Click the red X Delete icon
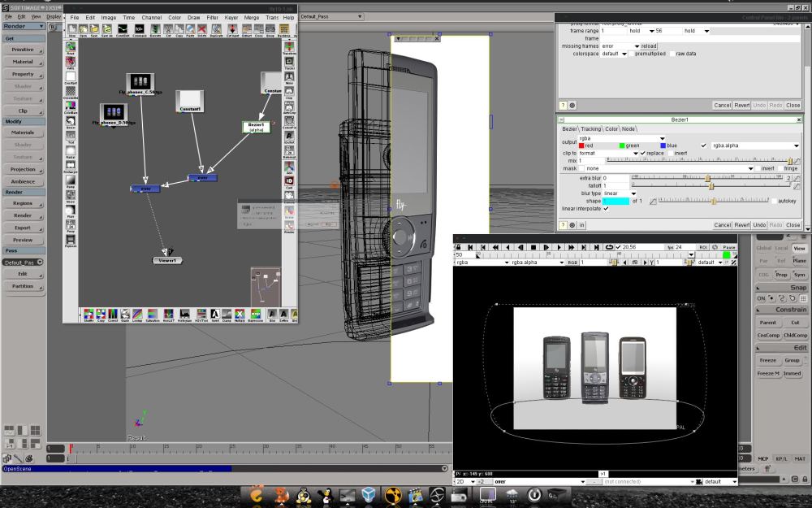This screenshot has width=812, height=508. [x=202, y=29]
